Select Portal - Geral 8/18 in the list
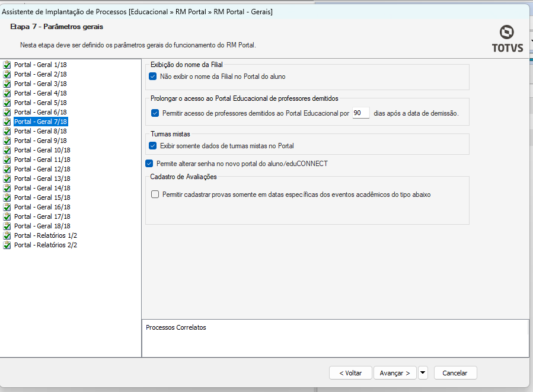533x392 pixels. tap(41, 131)
